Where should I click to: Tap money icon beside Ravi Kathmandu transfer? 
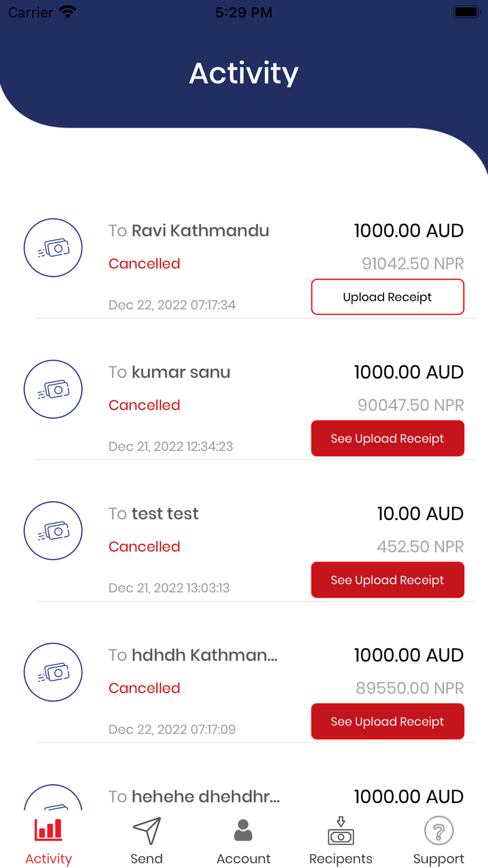[53, 248]
